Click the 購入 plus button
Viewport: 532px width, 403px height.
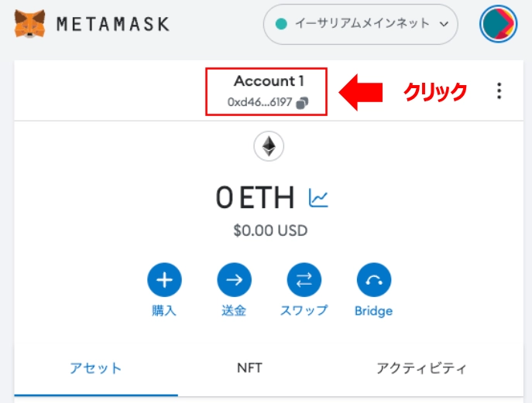[x=164, y=280]
